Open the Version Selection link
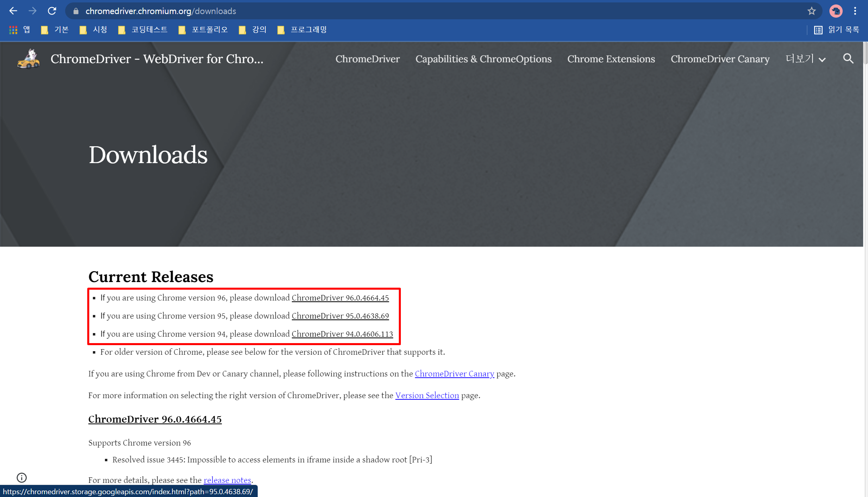This screenshot has height=497, width=868. [x=427, y=395]
